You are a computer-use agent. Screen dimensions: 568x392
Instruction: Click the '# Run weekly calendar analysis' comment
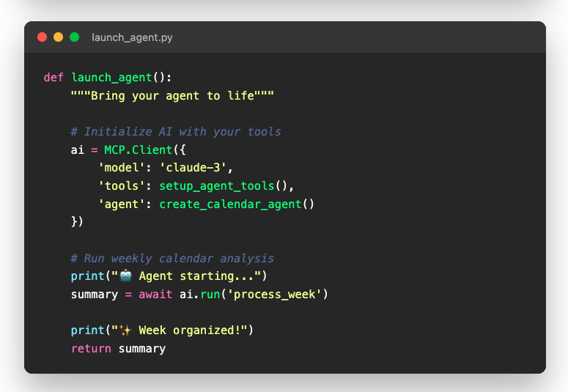[x=172, y=259]
